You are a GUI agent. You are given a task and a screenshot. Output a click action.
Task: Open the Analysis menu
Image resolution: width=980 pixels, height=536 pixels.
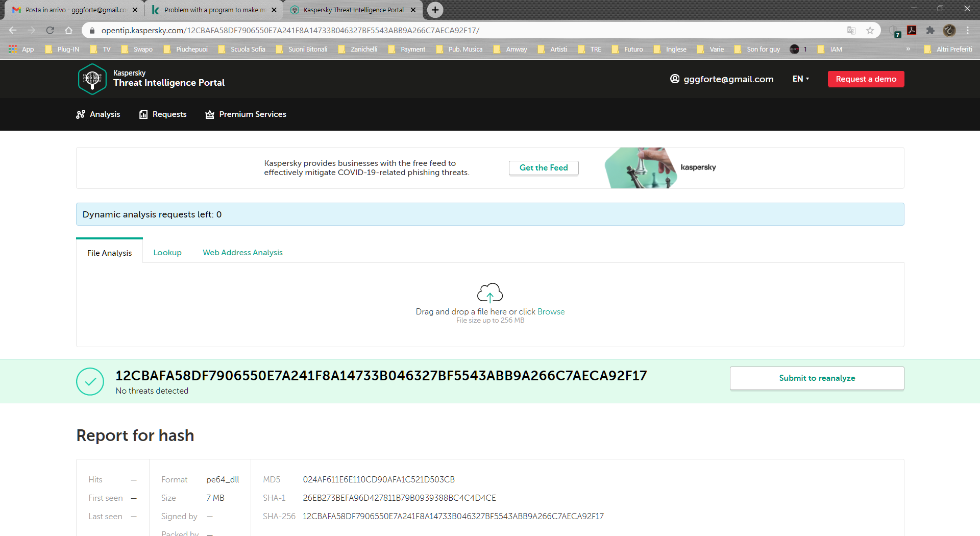tap(98, 114)
